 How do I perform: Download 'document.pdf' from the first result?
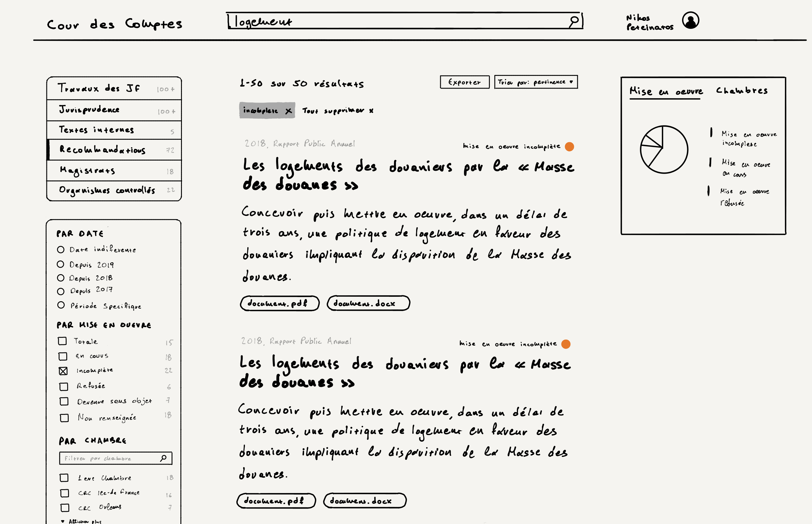pyautogui.click(x=279, y=303)
